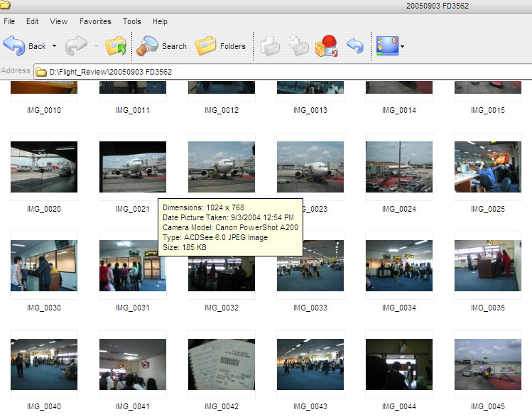Select the IMG_0044 thumbnail

click(x=399, y=364)
